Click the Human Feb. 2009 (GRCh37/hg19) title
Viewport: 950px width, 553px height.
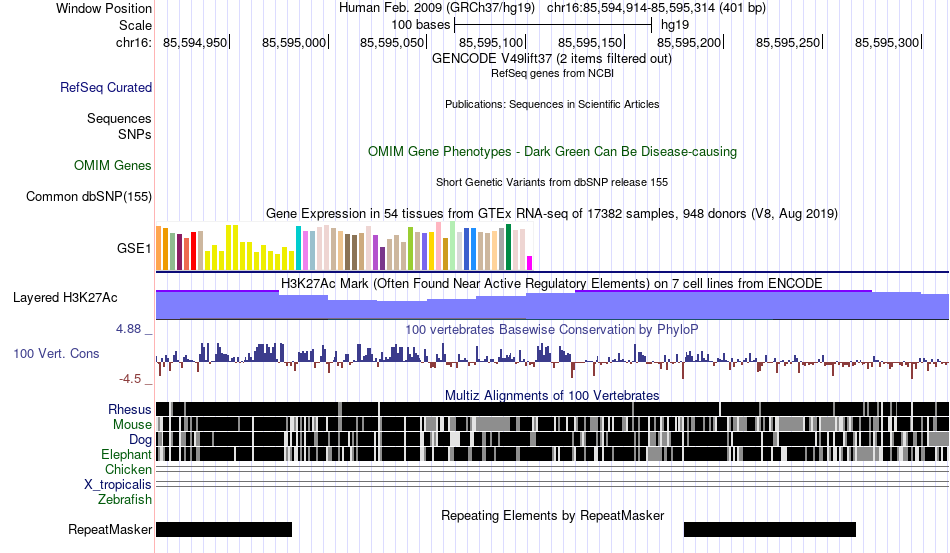click(x=437, y=8)
